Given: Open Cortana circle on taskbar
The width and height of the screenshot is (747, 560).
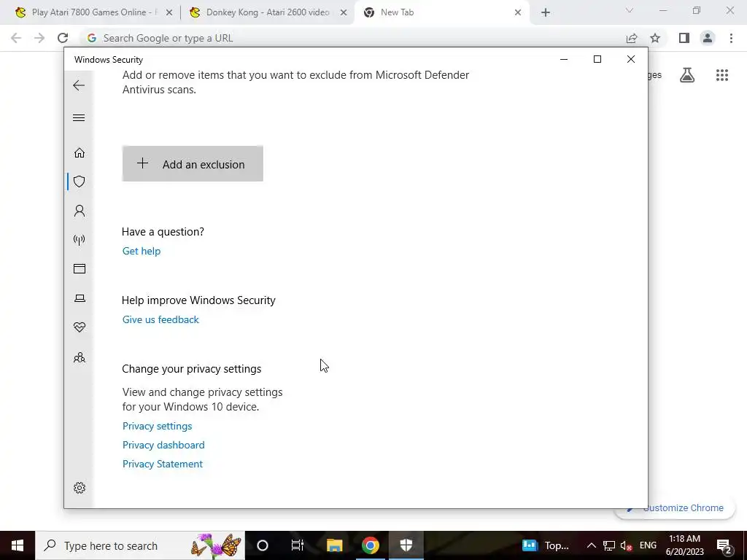Looking at the screenshot, I should 263,545.
